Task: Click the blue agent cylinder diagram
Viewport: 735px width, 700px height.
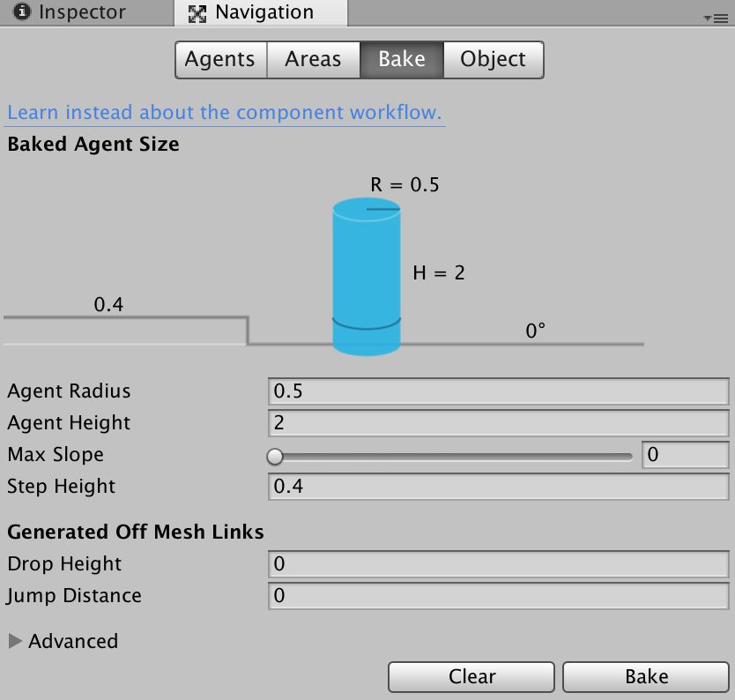Action: coord(367,278)
